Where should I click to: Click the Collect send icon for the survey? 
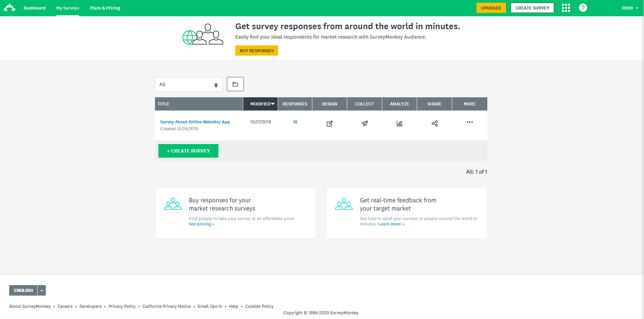pyautogui.click(x=364, y=123)
